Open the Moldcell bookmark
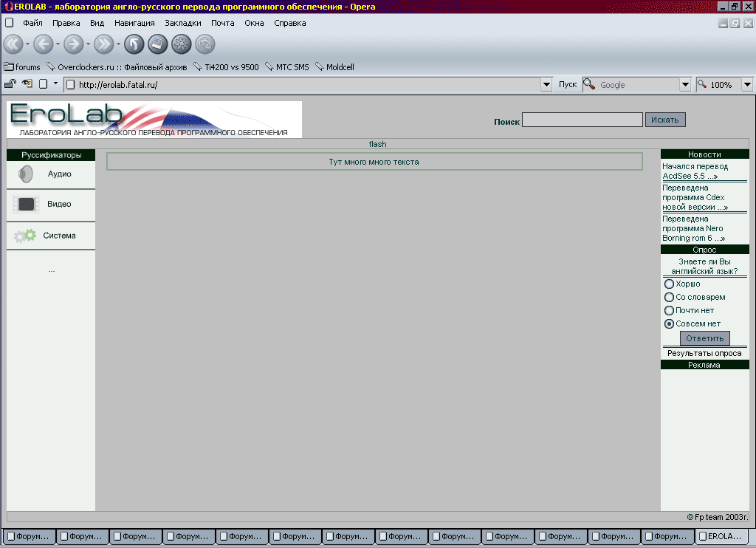 point(334,67)
